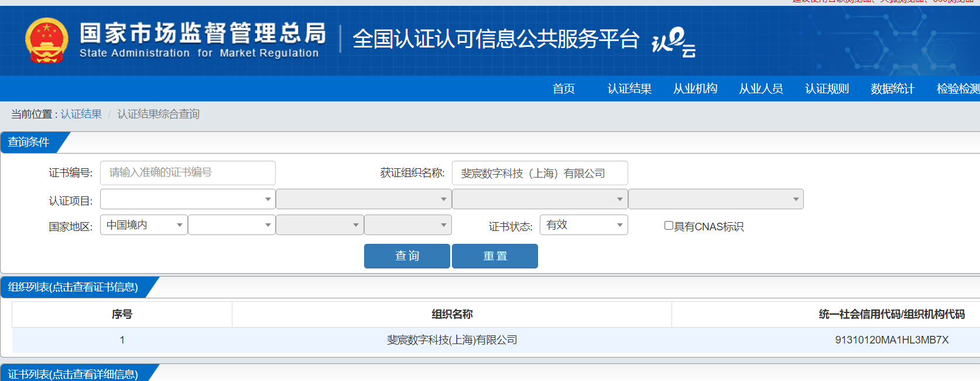The image size is (980, 381).
Task: Open the 认证规则 navigation menu
Action: [x=827, y=89]
